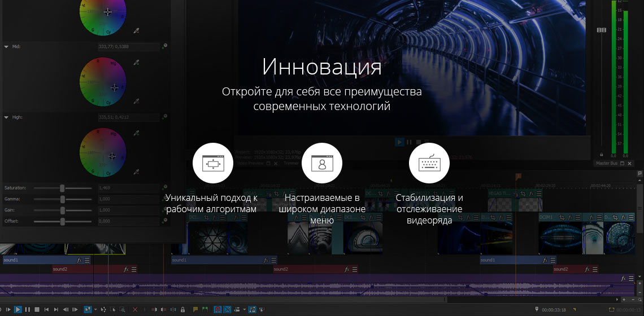Open the Auto Ripple dropdown arrow

(x=245, y=309)
